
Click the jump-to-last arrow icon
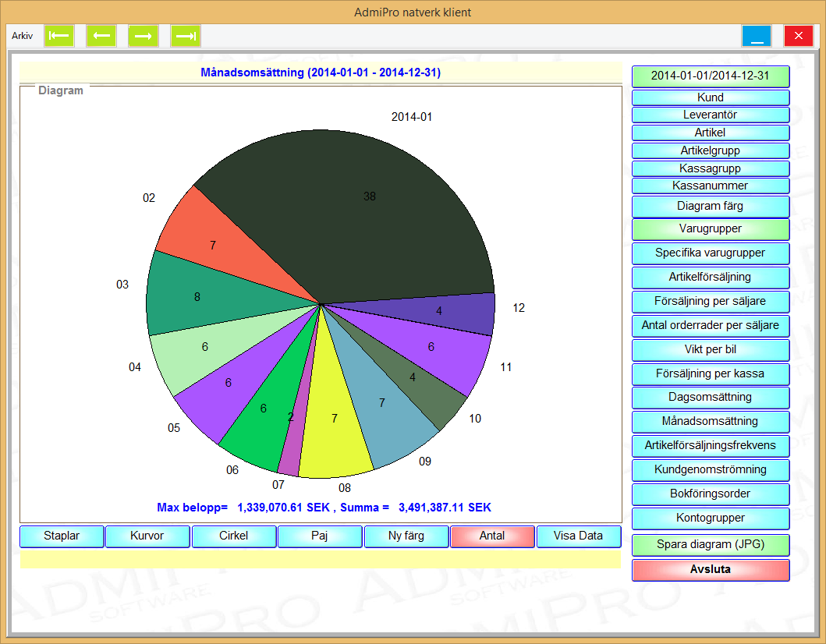[186, 36]
